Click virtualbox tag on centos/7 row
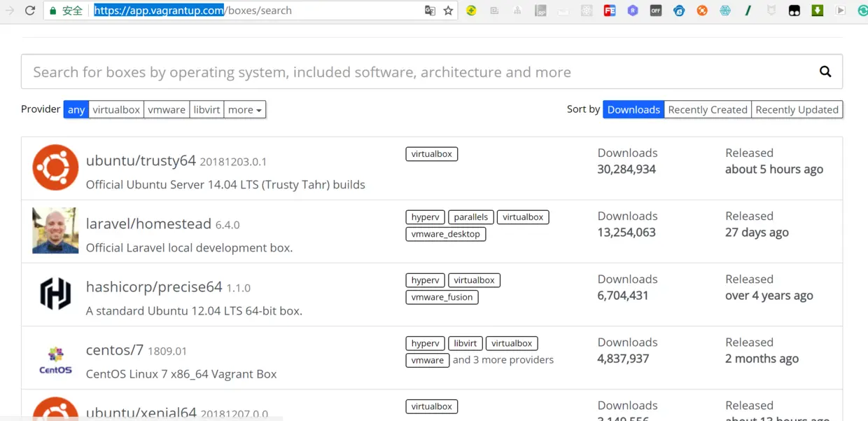Viewport: 868px width, 421px height. point(512,343)
